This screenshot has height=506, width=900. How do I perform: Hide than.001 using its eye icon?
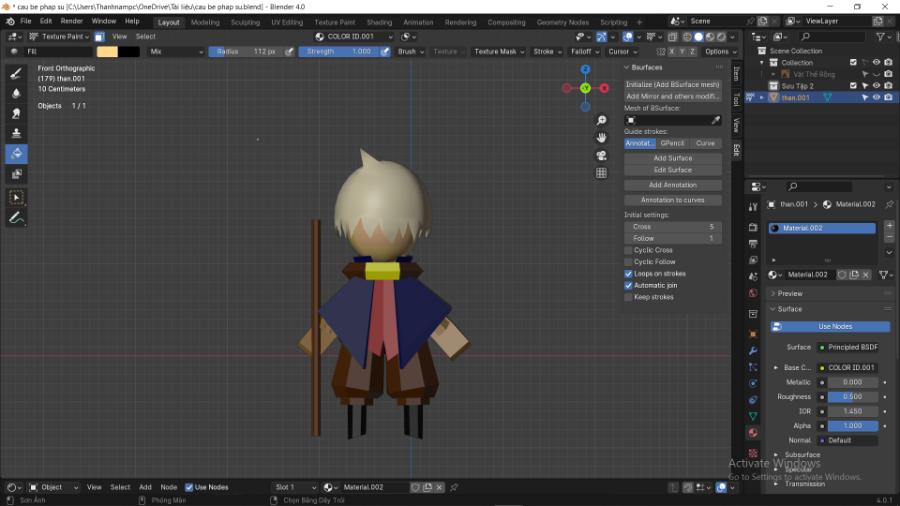pos(876,97)
